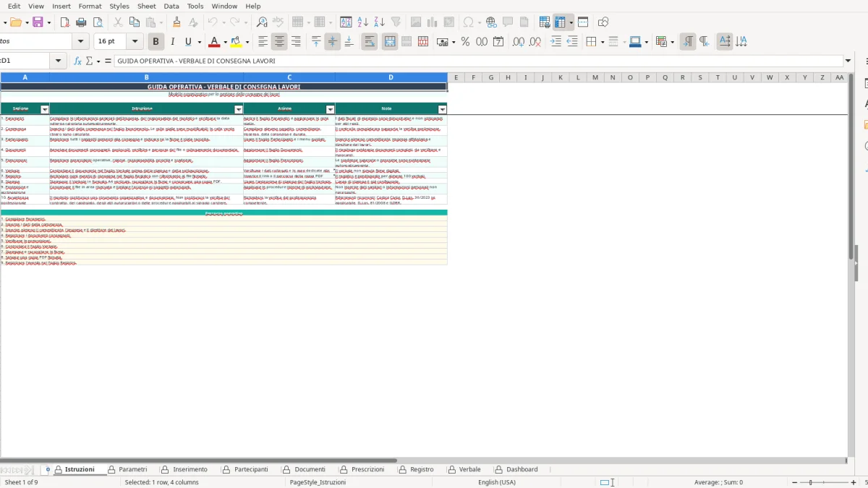
Task: Open the Format menu
Action: point(90,6)
